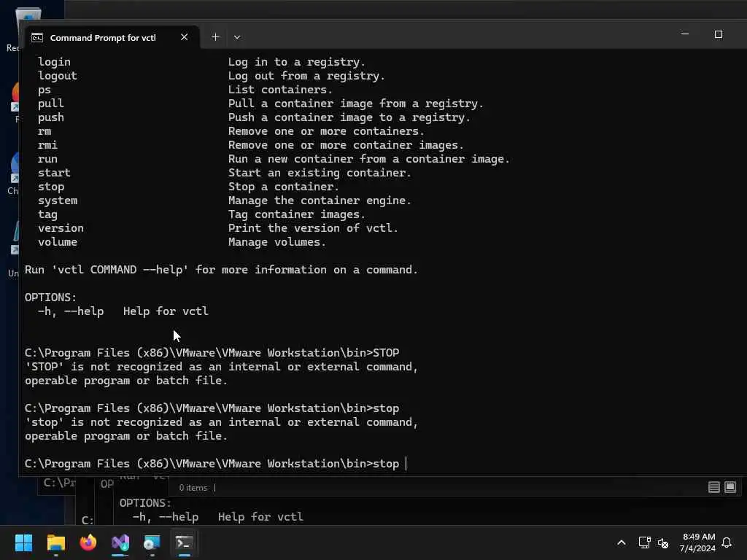Show hidden system tray icons
747x560 pixels.
pos(622,542)
